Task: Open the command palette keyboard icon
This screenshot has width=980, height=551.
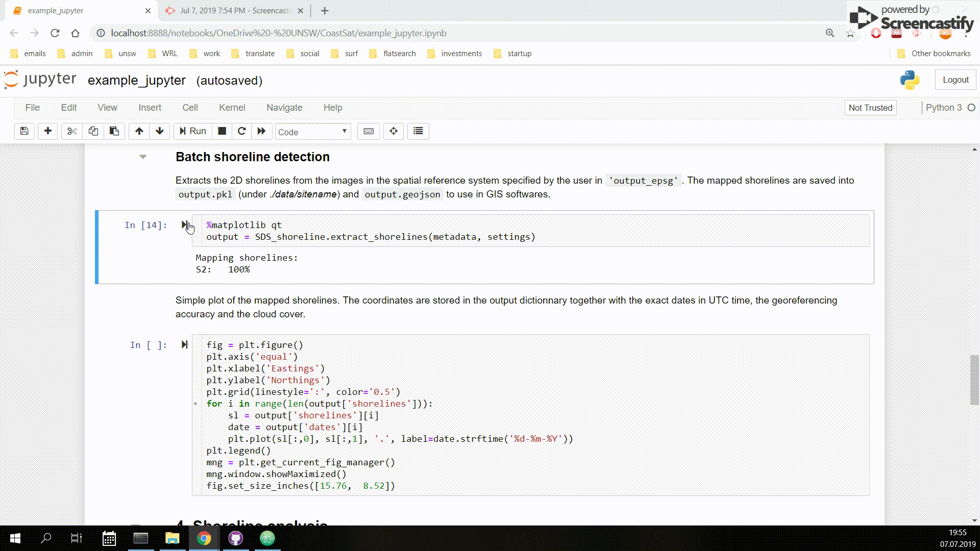Action: tap(369, 131)
